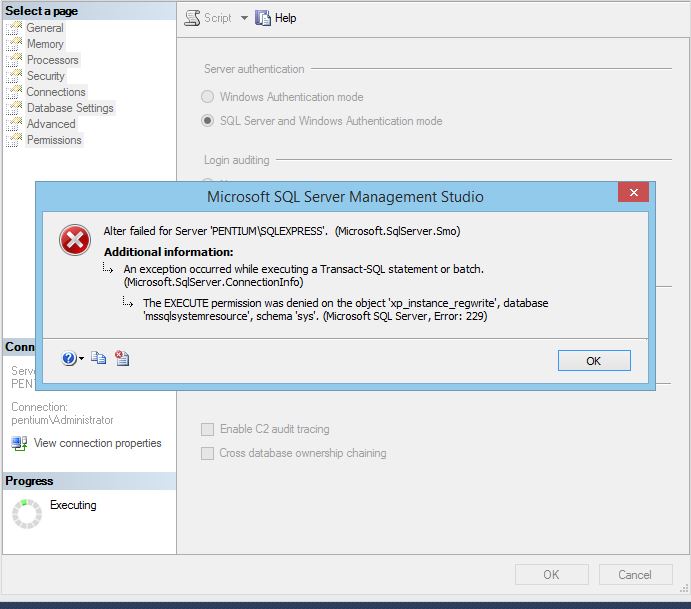Open View connection properties link
The height and width of the screenshot is (609, 691).
(x=98, y=443)
